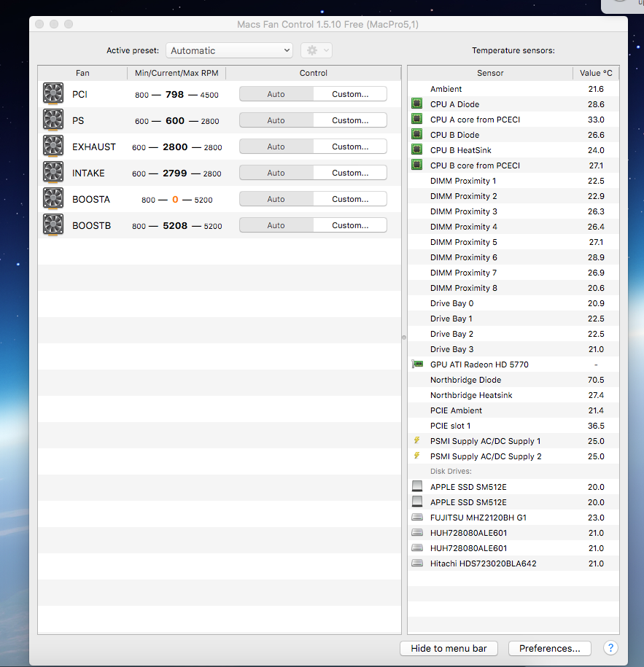Open the Active preset dropdown

[x=230, y=50]
